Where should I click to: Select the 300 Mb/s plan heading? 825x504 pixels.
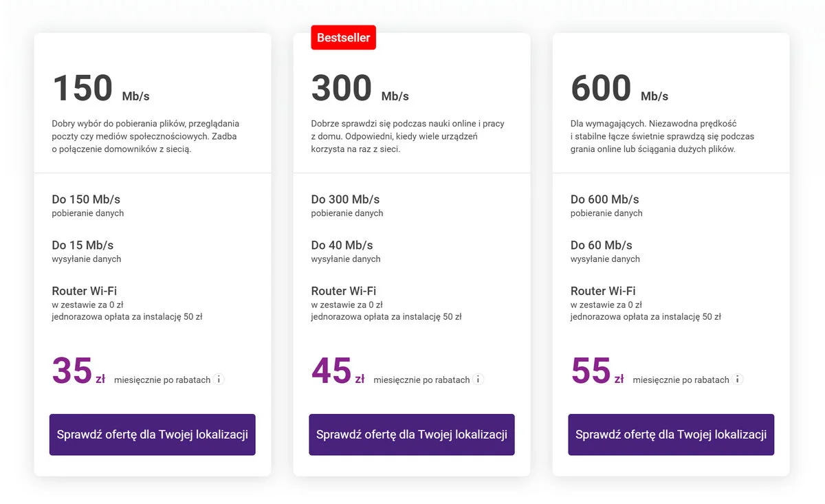(341, 87)
